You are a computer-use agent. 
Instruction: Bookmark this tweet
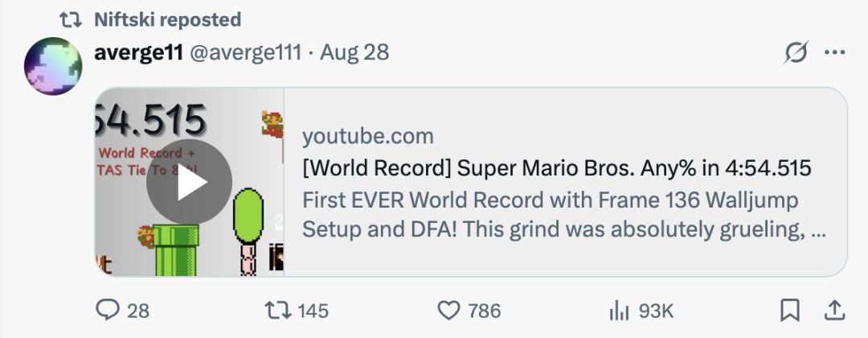790,310
